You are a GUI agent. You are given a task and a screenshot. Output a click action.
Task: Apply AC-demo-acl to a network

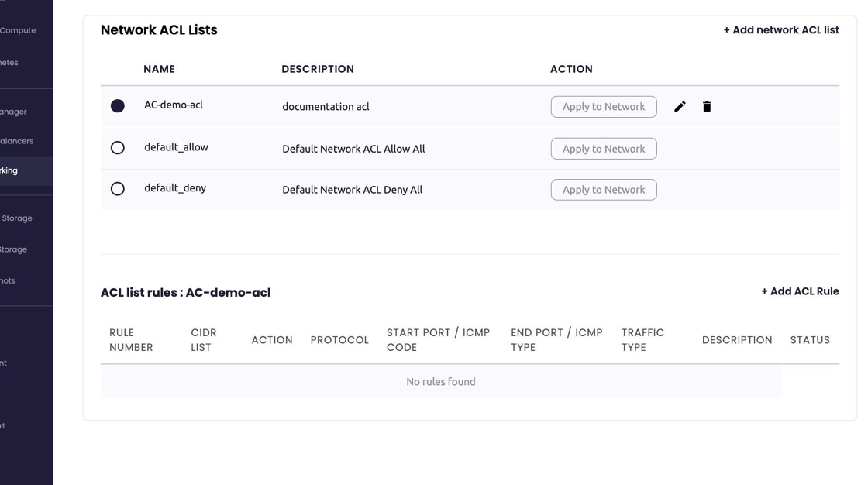[x=603, y=107]
